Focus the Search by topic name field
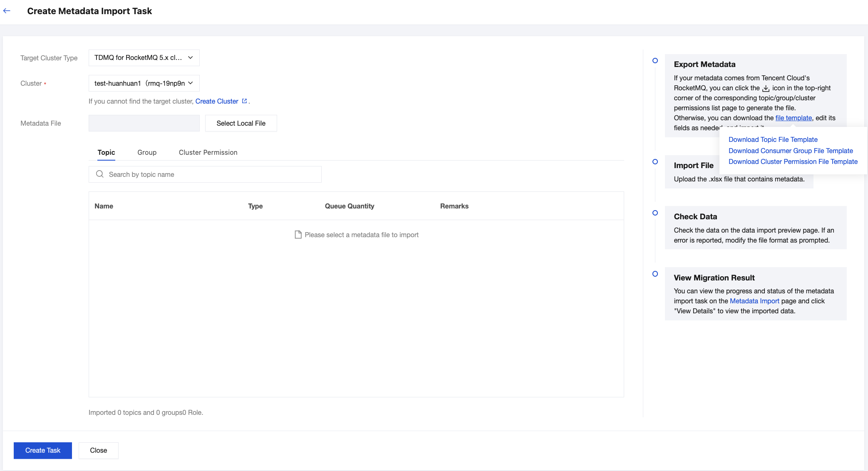The image size is (868, 471). [x=212, y=174]
